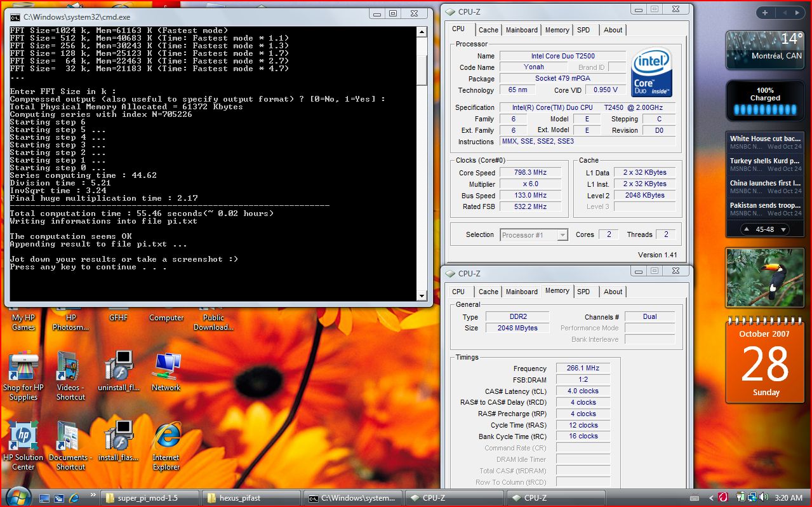The height and width of the screenshot is (507, 812).
Task: Launch Internet Explorer from quick launch
Action: tap(74, 498)
